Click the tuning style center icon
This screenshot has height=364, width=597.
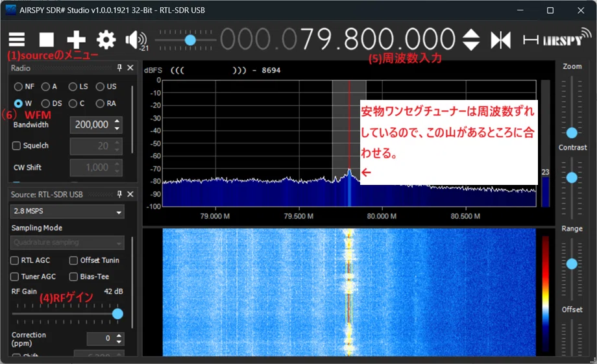click(500, 40)
